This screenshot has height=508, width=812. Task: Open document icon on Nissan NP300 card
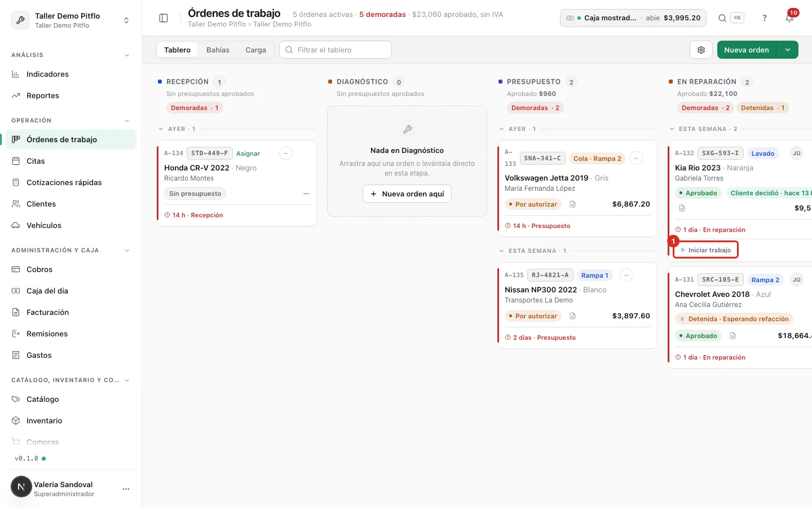pos(572,316)
